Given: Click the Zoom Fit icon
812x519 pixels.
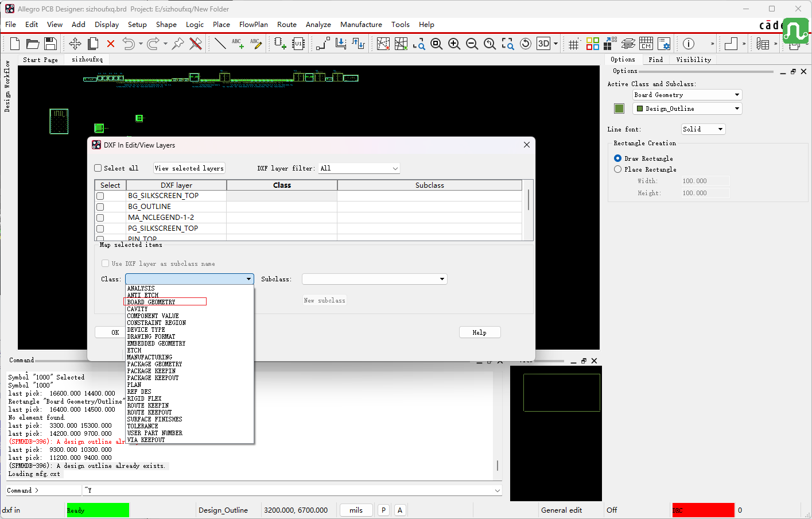Looking at the screenshot, I should point(437,44).
